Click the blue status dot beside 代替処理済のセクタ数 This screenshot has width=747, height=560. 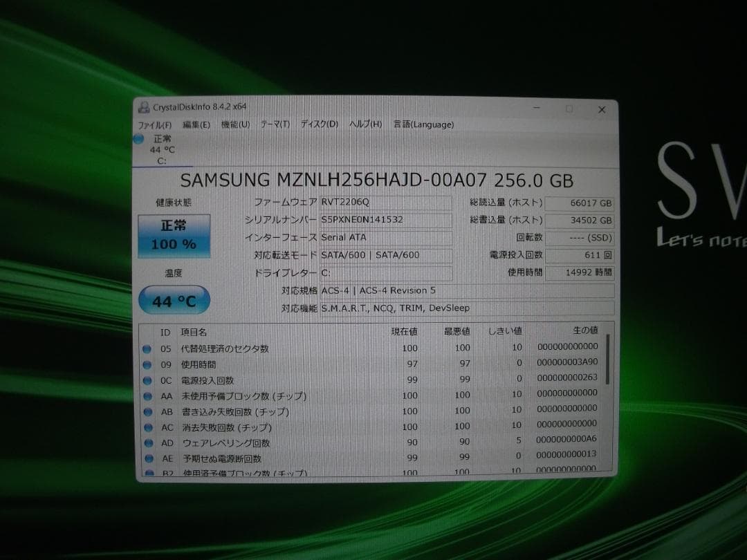coord(147,348)
